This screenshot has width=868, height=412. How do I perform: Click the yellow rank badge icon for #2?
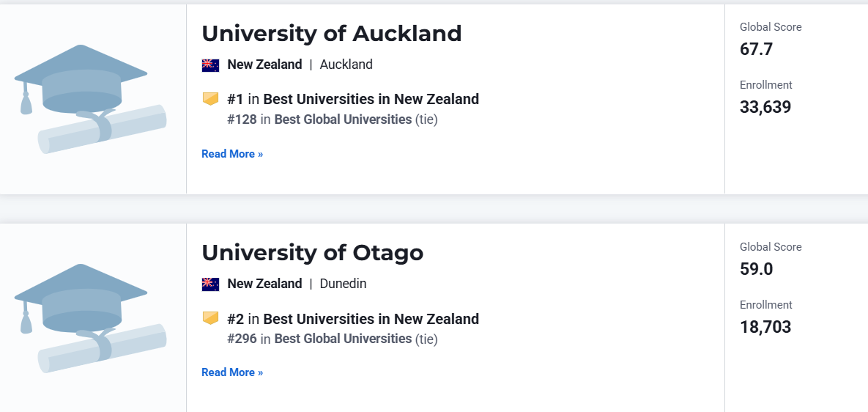(210, 318)
